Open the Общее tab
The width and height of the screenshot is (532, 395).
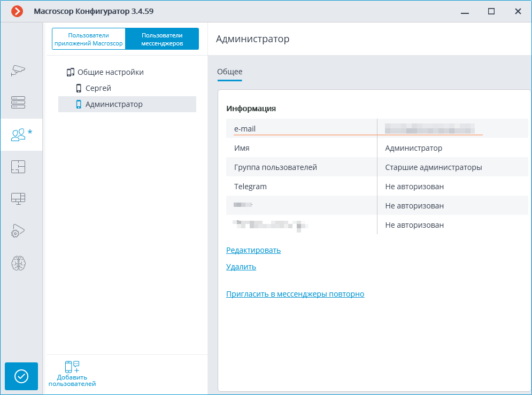[x=229, y=72]
